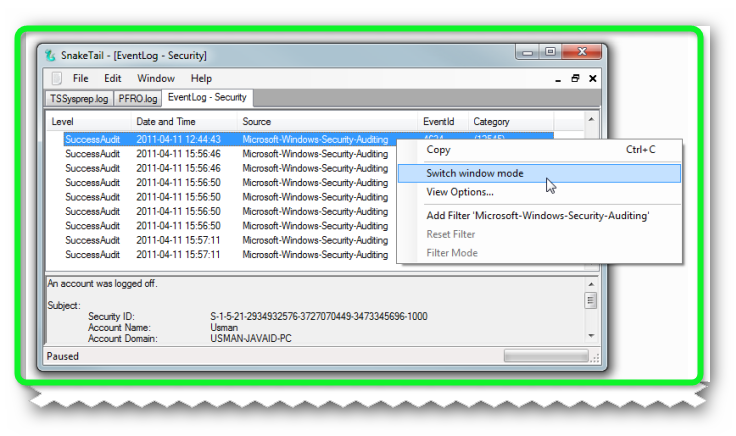
Task: Minimize the inner document window
Action: tap(558, 79)
